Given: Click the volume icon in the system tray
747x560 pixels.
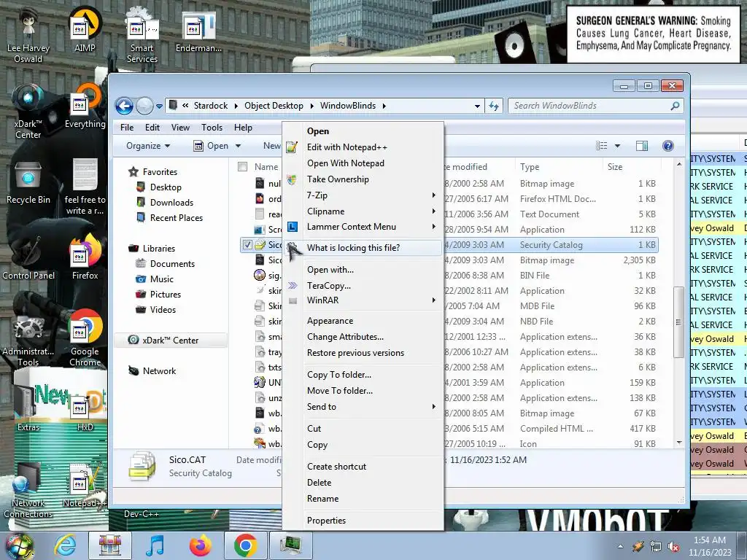Looking at the screenshot, I should click(673, 546).
